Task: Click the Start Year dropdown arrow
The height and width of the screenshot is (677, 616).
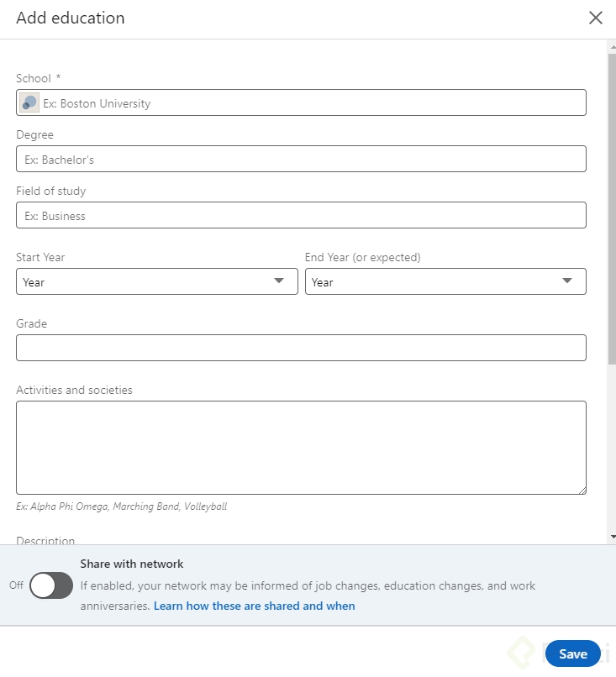Action: click(279, 281)
